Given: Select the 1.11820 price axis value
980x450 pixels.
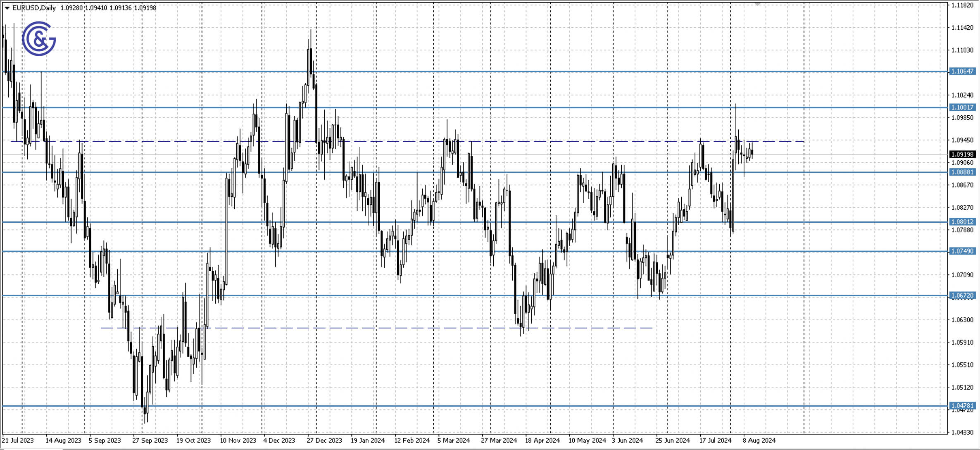Looking at the screenshot, I should pyautogui.click(x=963, y=6).
